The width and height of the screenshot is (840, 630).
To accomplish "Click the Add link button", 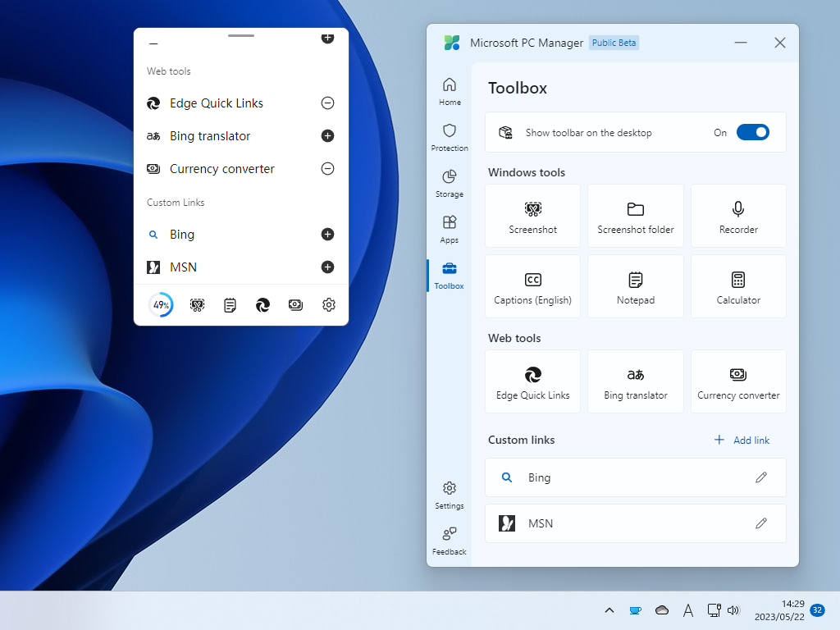I will tap(742, 440).
